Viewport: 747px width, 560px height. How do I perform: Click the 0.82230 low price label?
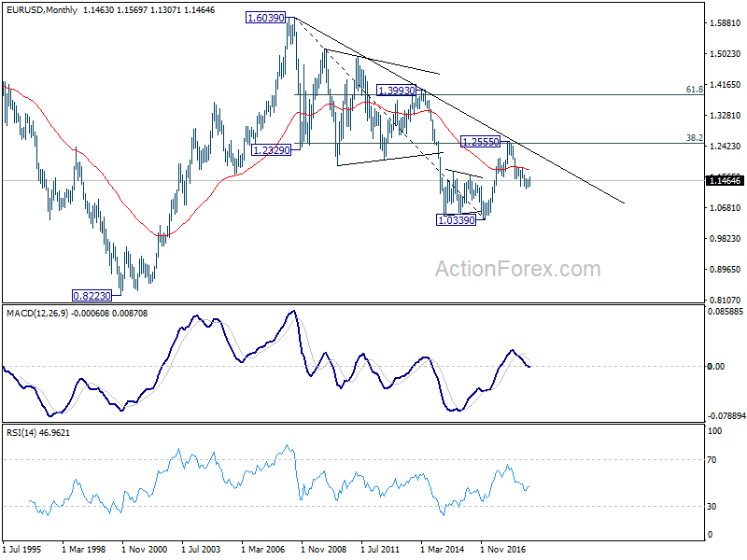pos(92,296)
